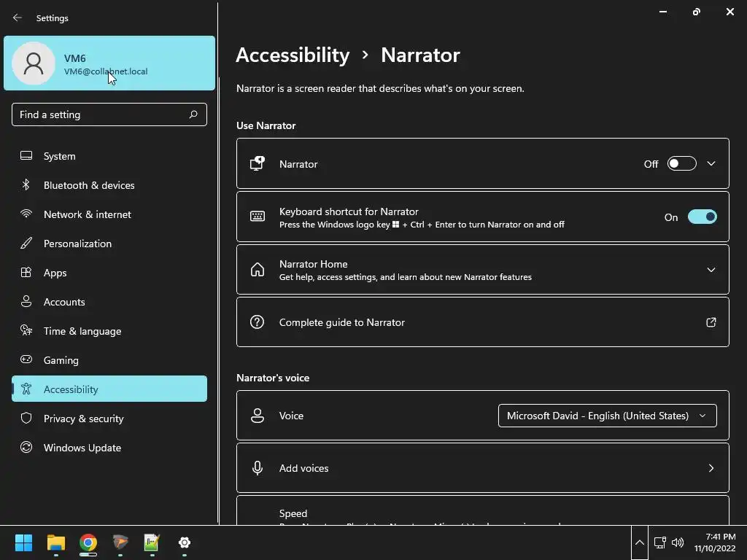747x560 pixels.
Task: Open Add voices chevron arrow
Action: point(711,468)
